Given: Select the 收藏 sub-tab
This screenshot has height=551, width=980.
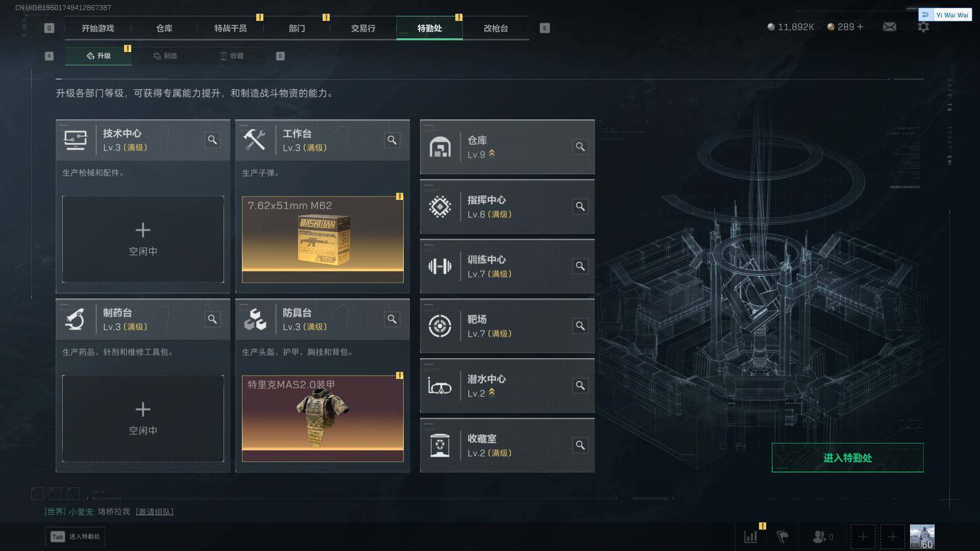Looking at the screenshot, I should [231, 56].
